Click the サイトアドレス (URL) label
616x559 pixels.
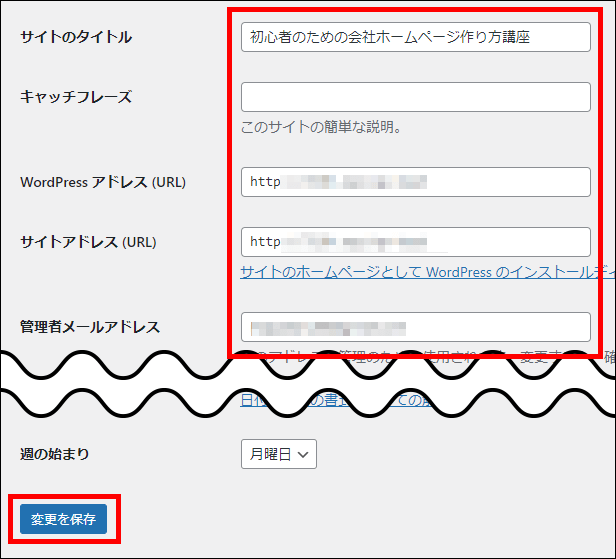click(88, 242)
